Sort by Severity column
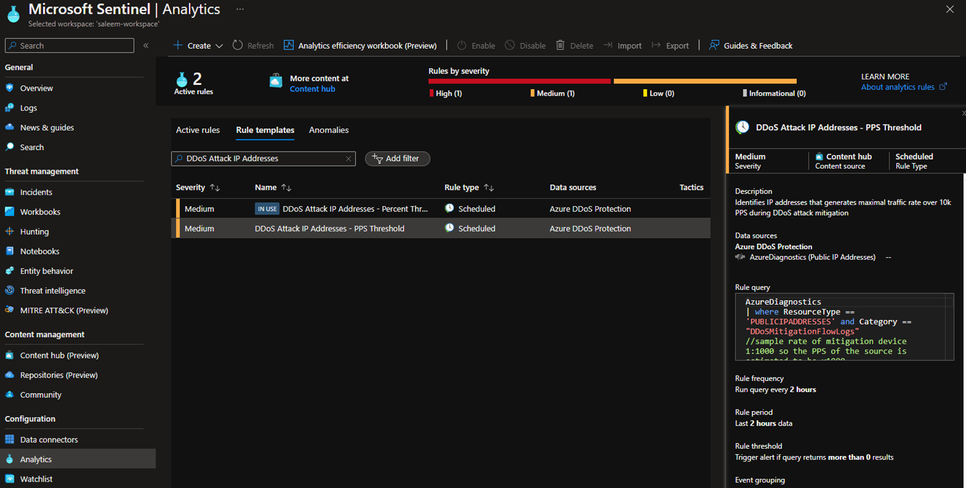Viewport: 966px width, 488px height. pyautogui.click(x=197, y=187)
